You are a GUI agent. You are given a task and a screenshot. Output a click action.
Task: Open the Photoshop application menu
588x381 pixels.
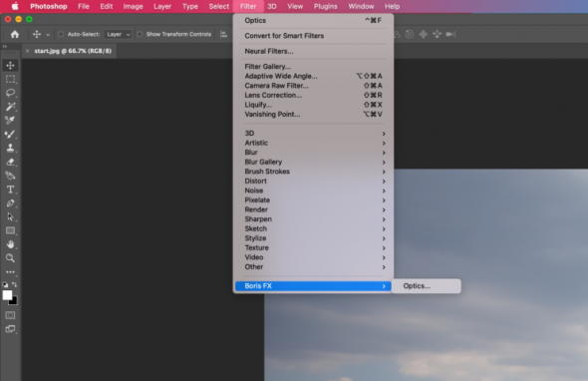pos(49,6)
